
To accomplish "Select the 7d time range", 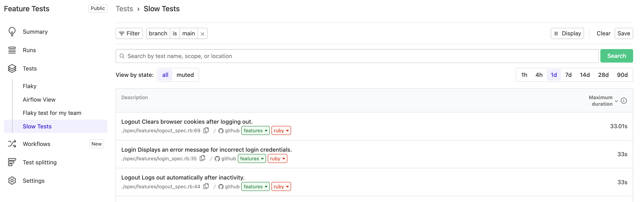I will click(568, 75).
